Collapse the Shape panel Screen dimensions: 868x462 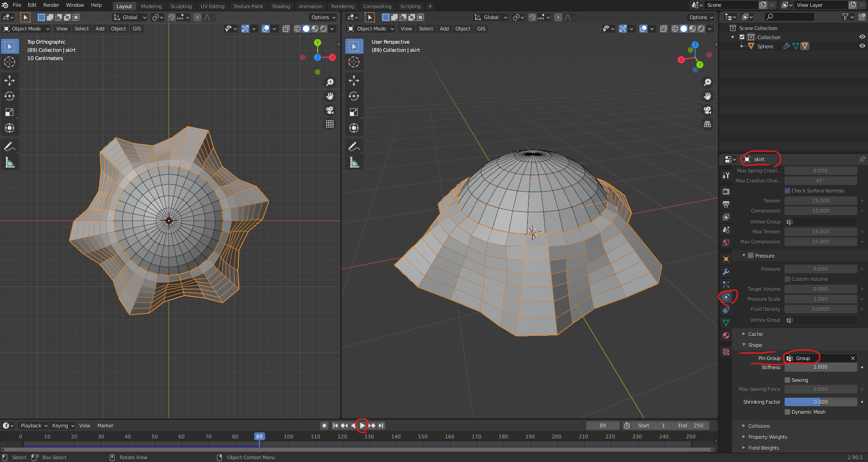[755, 345]
